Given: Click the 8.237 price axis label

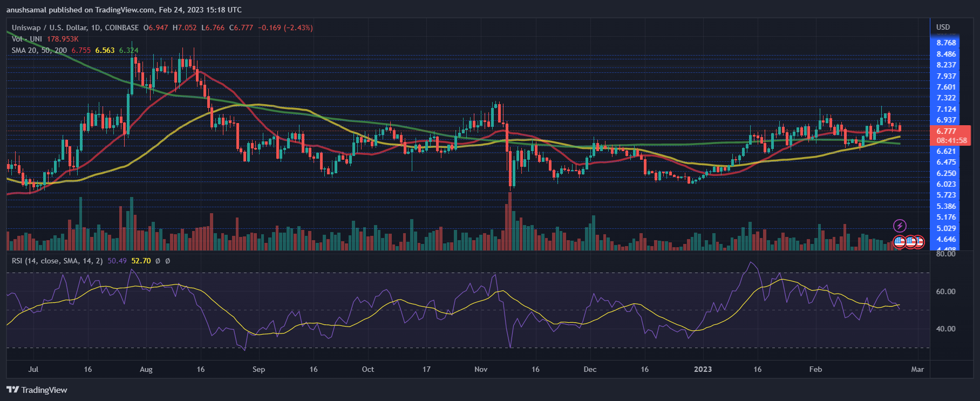Looking at the screenshot, I should [x=946, y=65].
